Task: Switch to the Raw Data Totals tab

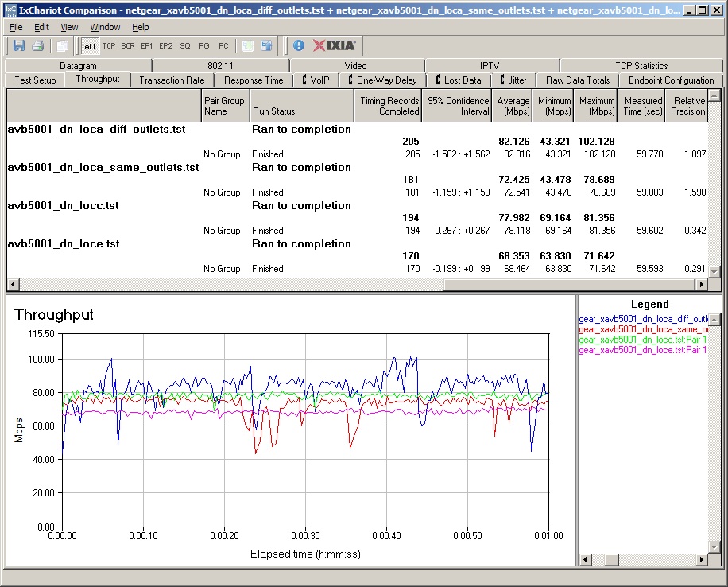Action: point(578,80)
